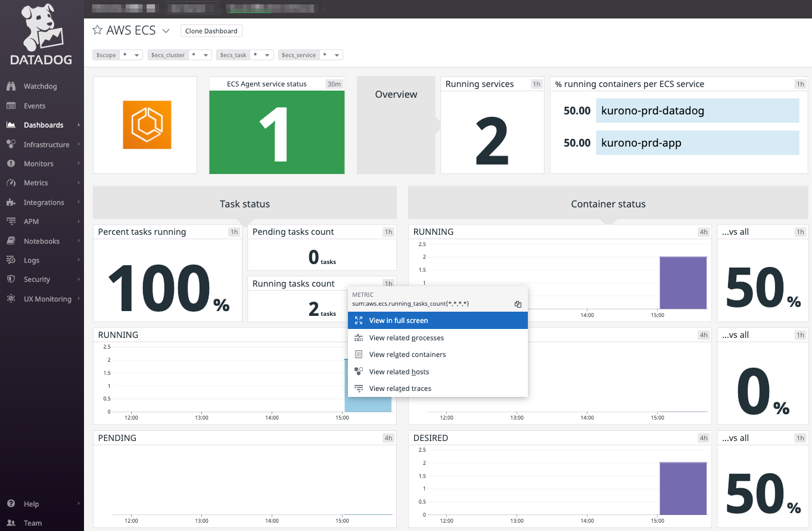Open the Logs sidebar link

tap(32, 260)
